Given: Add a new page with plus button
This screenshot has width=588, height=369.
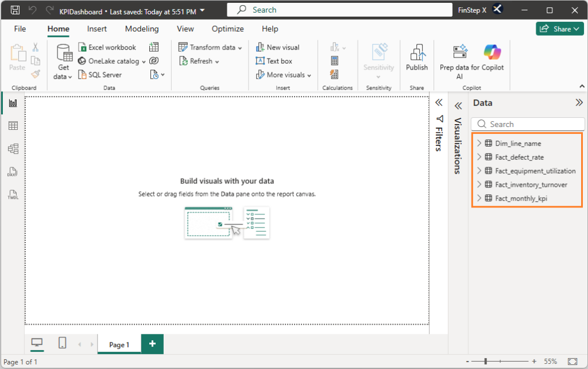Looking at the screenshot, I should pyautogui.click(x=152, y=344).
